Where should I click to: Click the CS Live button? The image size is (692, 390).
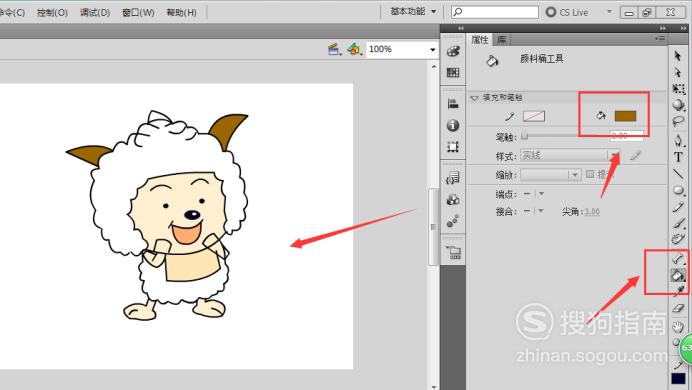pos(568,12)
